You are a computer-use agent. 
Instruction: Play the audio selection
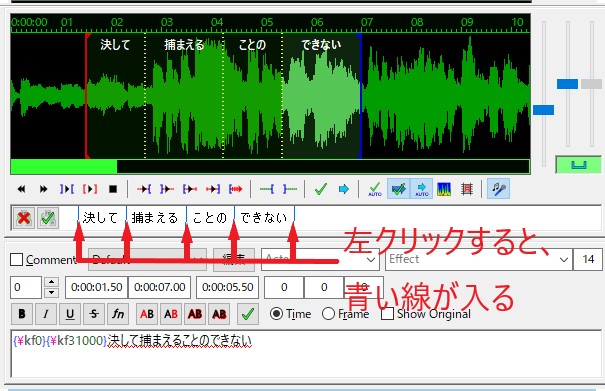(67, 189)
